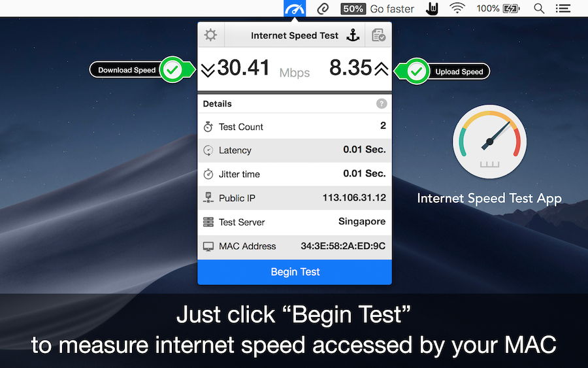Click the Details help question mark

pyautogui.click(x=382, y=103)
